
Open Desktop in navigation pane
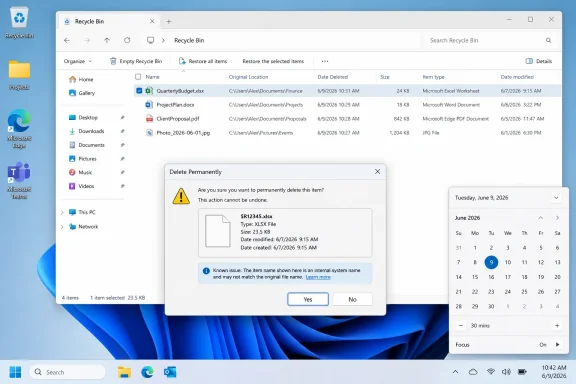tap(83, 118)
